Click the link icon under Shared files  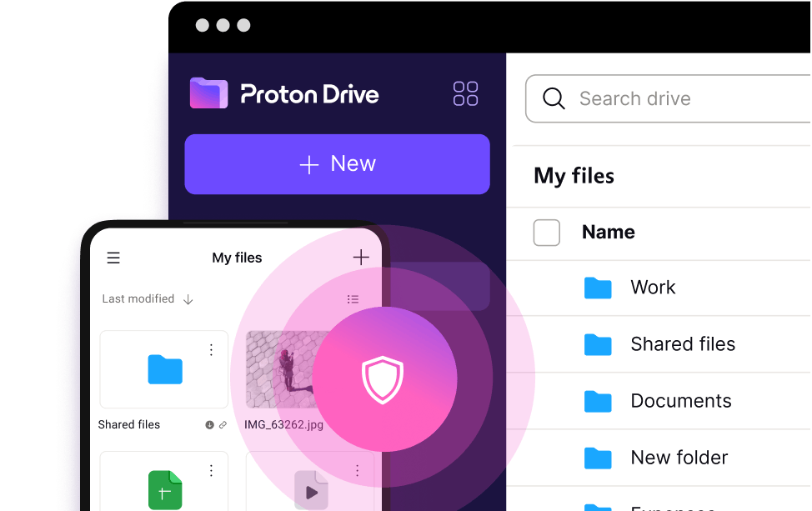[223, 425]
